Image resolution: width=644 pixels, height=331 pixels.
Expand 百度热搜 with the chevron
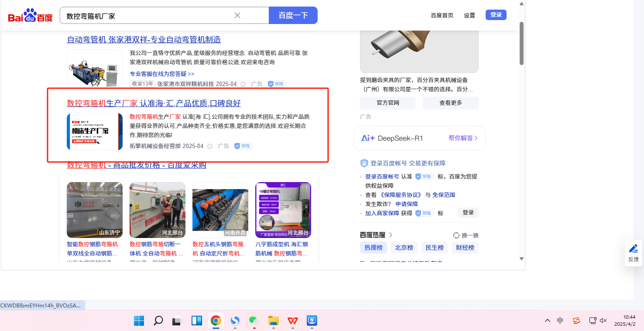[x=391, y=235]
